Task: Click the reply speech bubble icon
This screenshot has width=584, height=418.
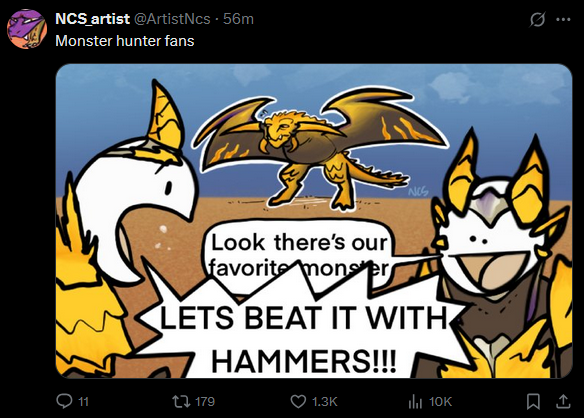Action: [64, 401]
